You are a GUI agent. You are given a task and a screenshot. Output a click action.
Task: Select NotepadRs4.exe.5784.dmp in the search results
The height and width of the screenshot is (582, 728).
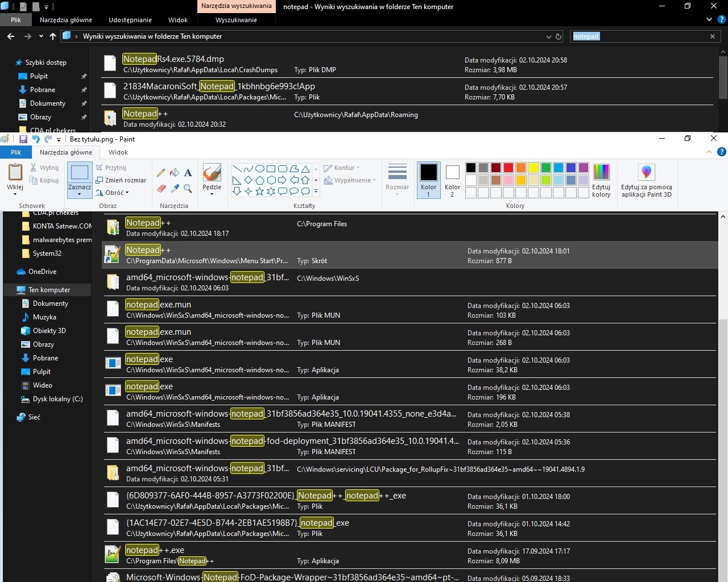(x=407, y=64)
